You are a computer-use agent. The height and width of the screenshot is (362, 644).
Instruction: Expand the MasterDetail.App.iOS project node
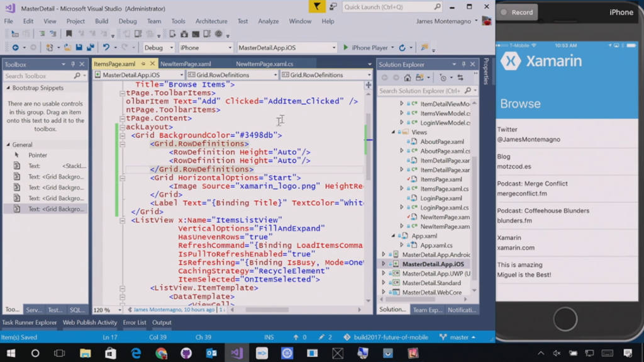coord(384,264)
